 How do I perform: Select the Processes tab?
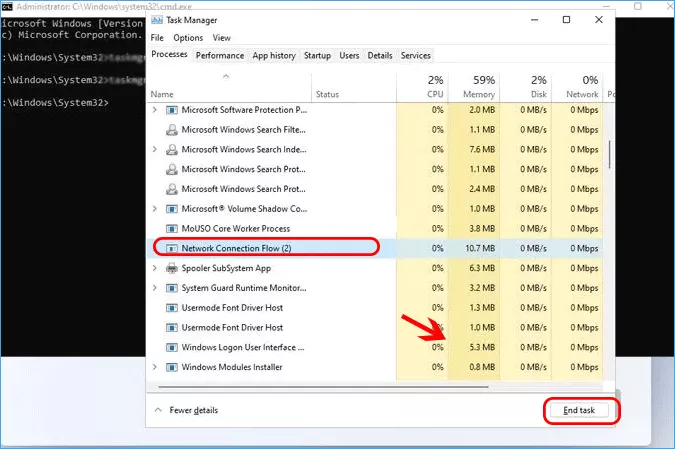(x=169, y=55)
